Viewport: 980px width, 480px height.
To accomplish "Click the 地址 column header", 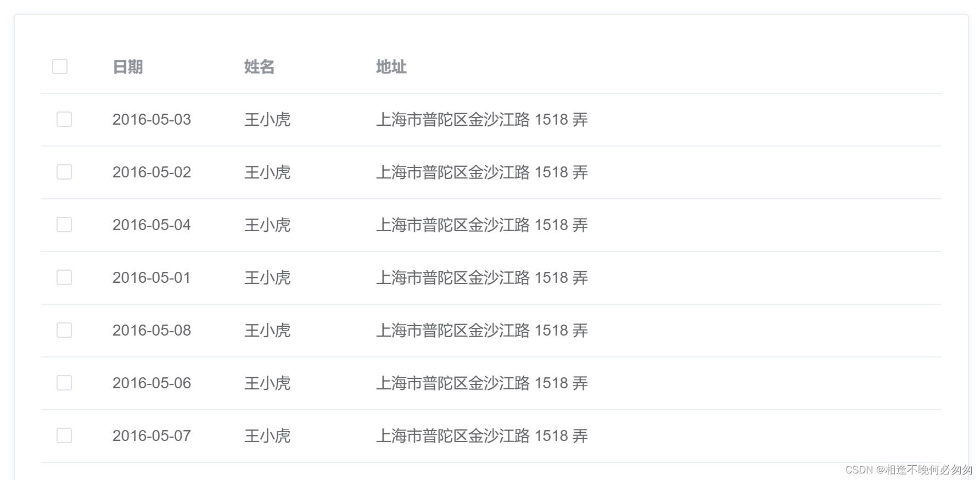I will point(391,66).
